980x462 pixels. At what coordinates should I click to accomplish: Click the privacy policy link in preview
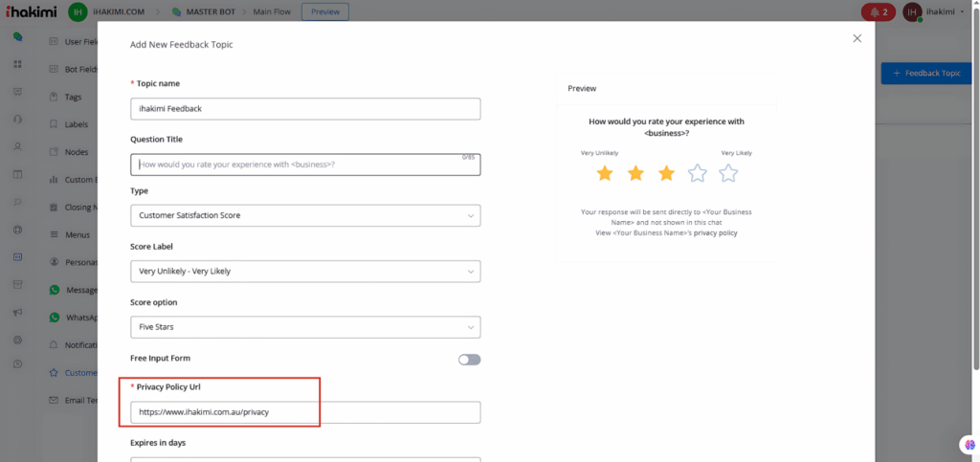pyautogui.click(x=715, y=232)
